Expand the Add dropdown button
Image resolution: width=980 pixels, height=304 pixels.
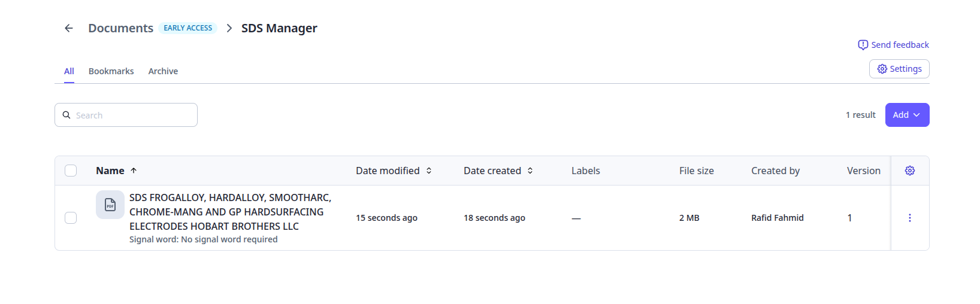pyautogui.click(x=907, y=115)
